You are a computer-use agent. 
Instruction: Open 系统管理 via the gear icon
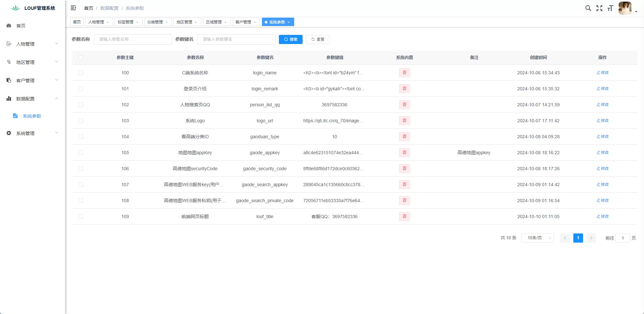pos(9,133)
